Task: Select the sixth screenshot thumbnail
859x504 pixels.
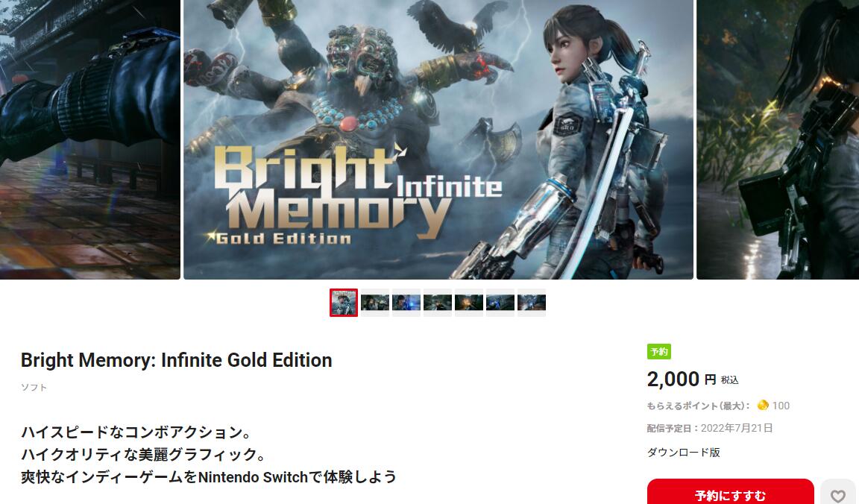Action: point(500,303)
